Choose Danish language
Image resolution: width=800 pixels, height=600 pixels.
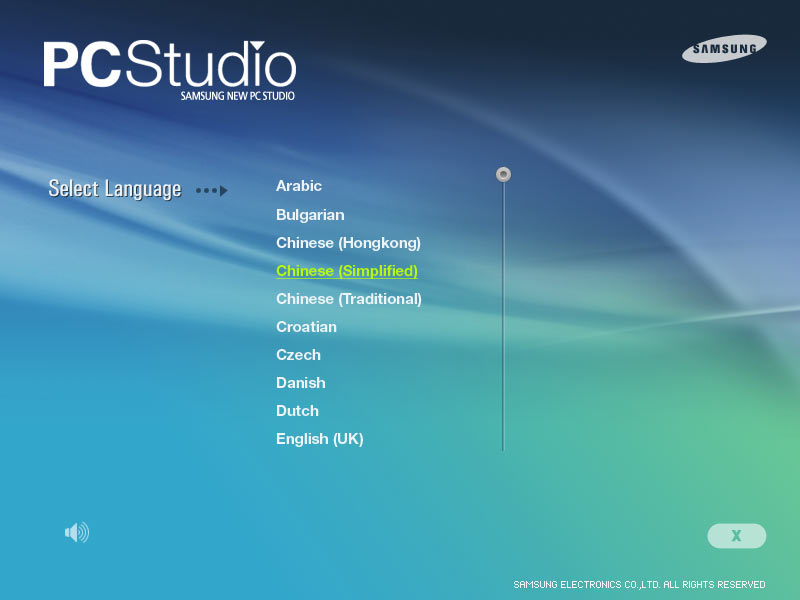point(301,383)
